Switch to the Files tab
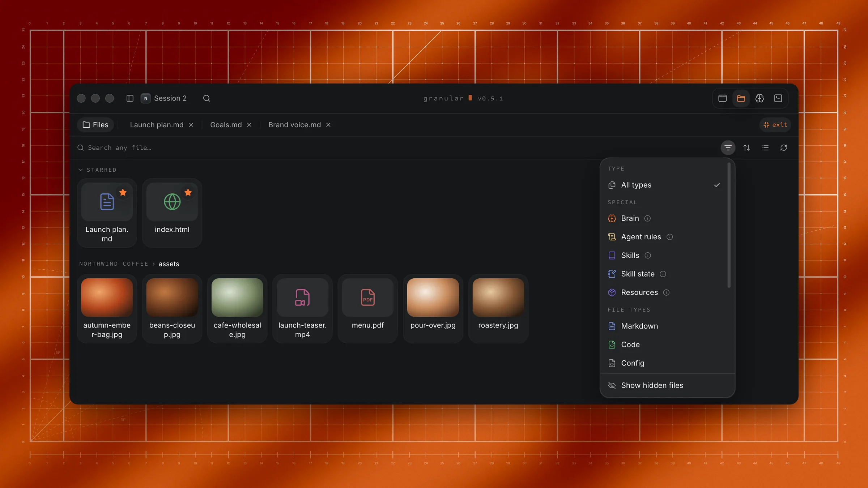 (x=95, y=125)
